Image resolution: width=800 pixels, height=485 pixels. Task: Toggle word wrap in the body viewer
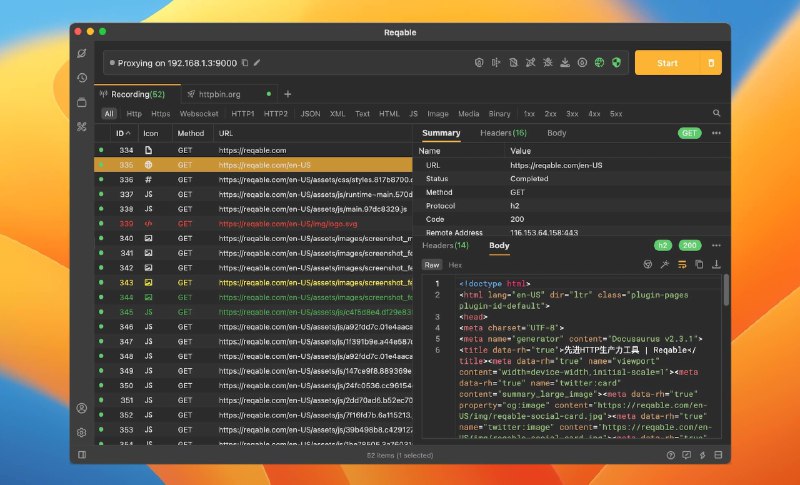coord(682,265)
